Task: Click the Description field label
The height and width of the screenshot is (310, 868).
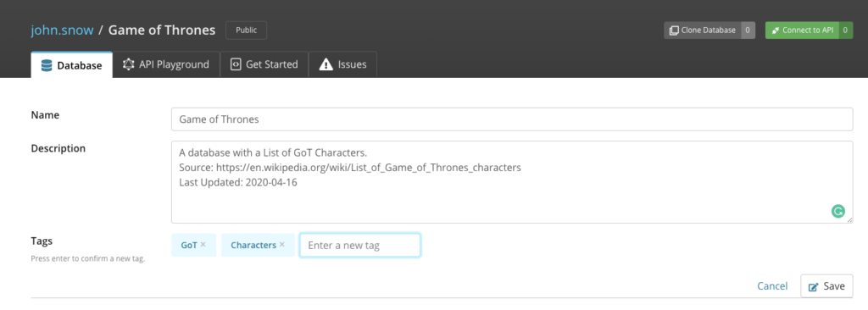Action: click(x=58, y=148)
